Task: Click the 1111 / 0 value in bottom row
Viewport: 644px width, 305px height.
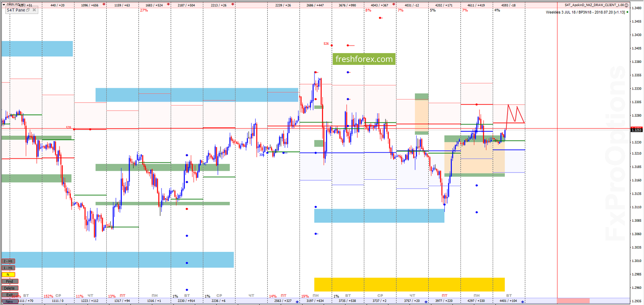Action: pos(58,301)
